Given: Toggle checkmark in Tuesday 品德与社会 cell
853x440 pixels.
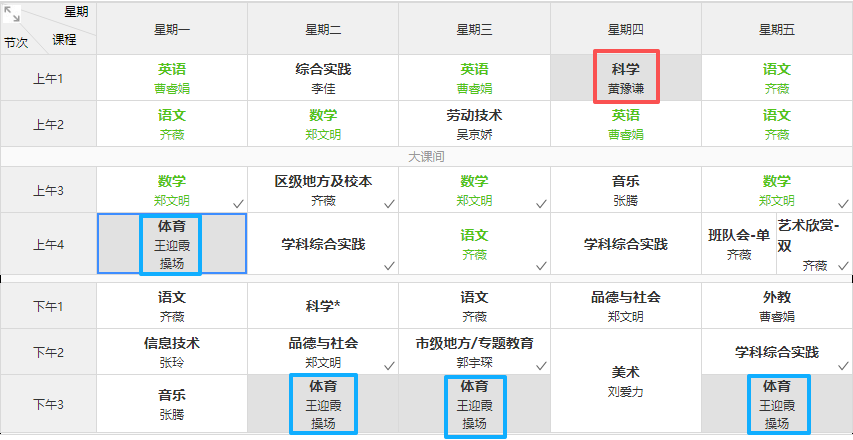Looking at the screenshot, I should click(x=389, y=366).
